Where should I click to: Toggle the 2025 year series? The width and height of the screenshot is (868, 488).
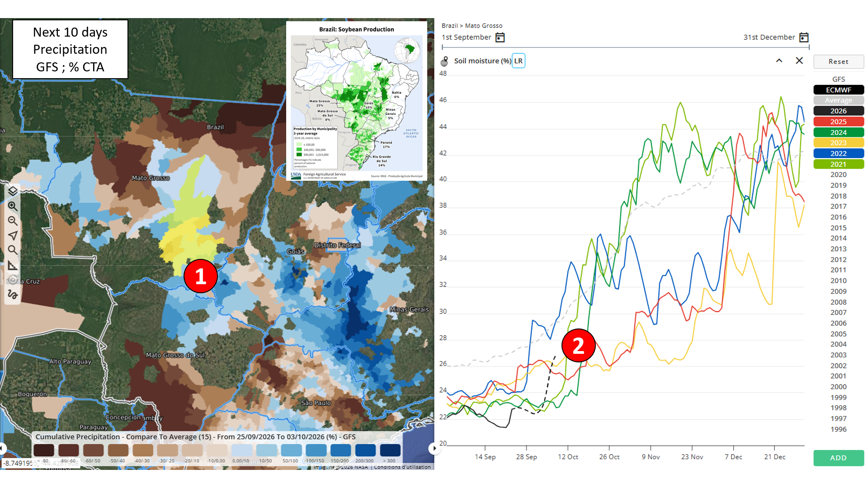point(839,122)
